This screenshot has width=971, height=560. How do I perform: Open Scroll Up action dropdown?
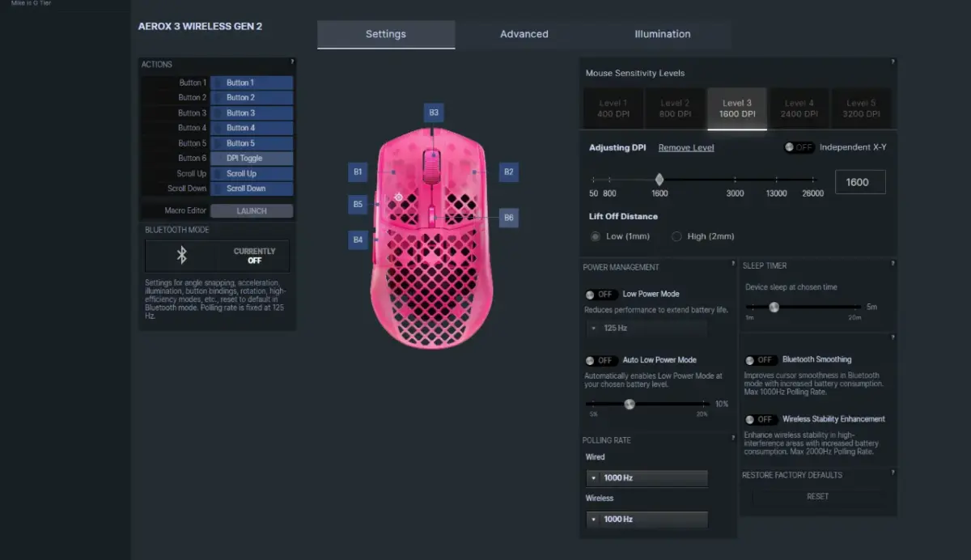click(x=252, y=173)
